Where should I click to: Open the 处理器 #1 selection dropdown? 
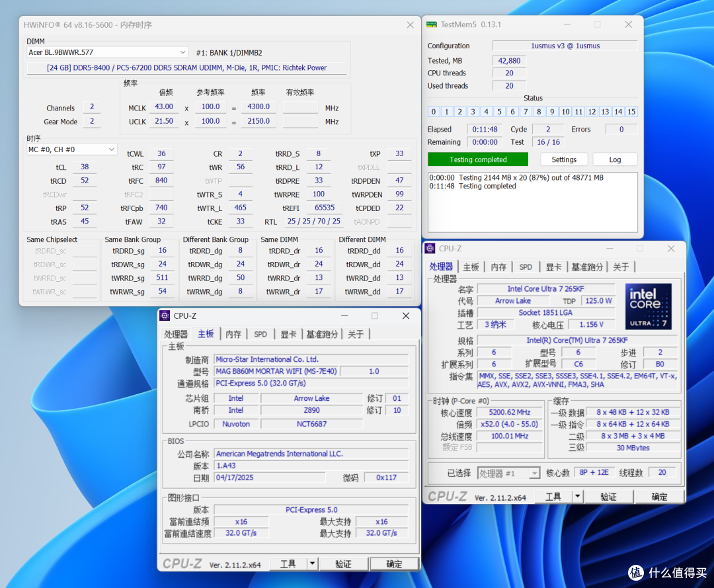click(534, 473)
